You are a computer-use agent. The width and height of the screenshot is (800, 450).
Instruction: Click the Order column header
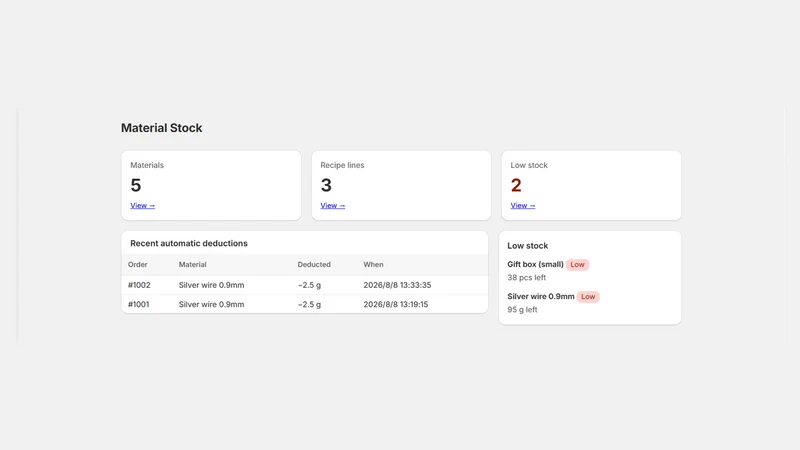click(x=138, y=264)
